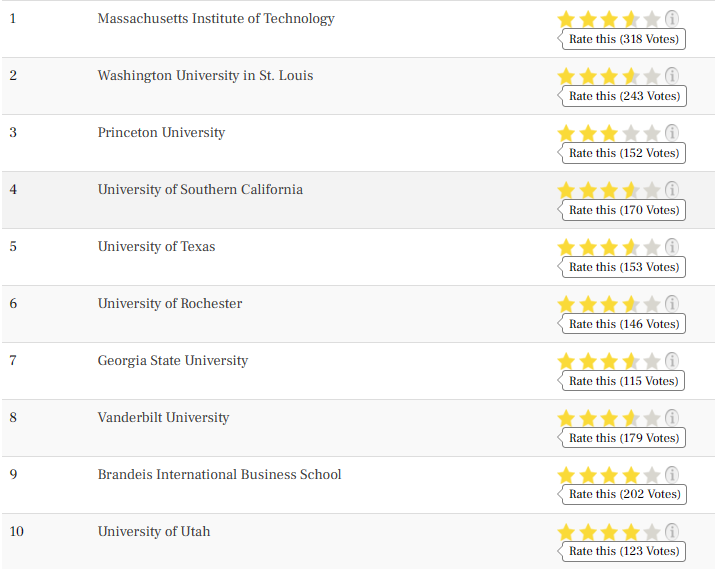
Task: Open Rate this (170 Votes) for Southern California
Action: 623,210
